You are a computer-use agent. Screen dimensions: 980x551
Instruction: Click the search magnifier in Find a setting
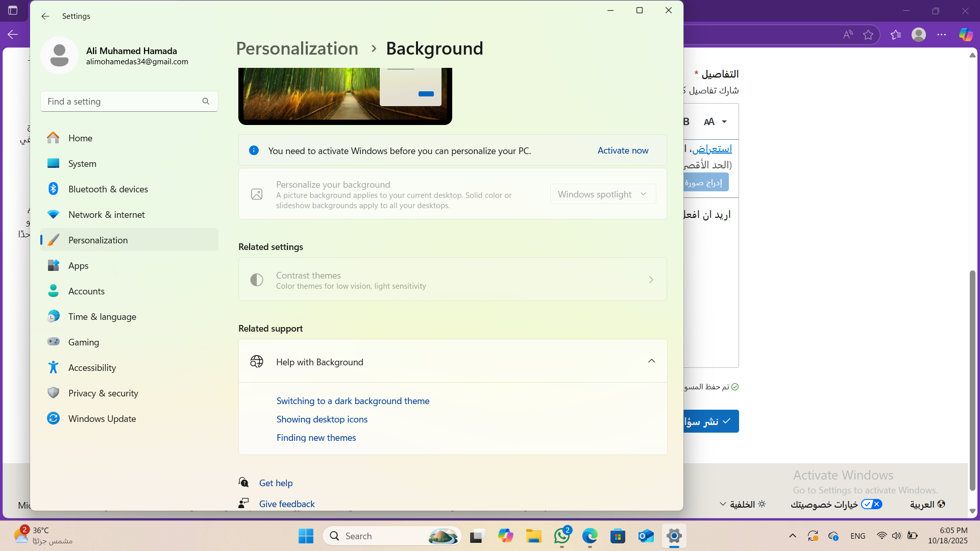[x=206, y=102]
